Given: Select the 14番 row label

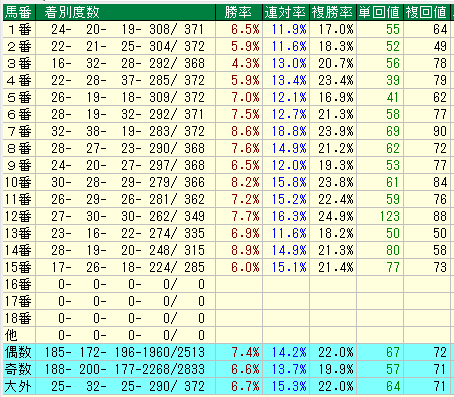Looking at the screenshot, I should (x=18, y=251).
